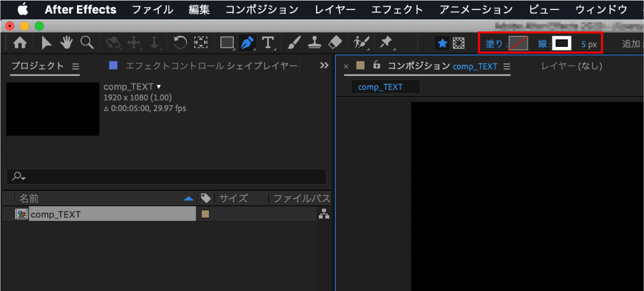This screenshot has height=291, width=644.
Task: Show hidden panels with the double chevron
Action: click(324, 65)
